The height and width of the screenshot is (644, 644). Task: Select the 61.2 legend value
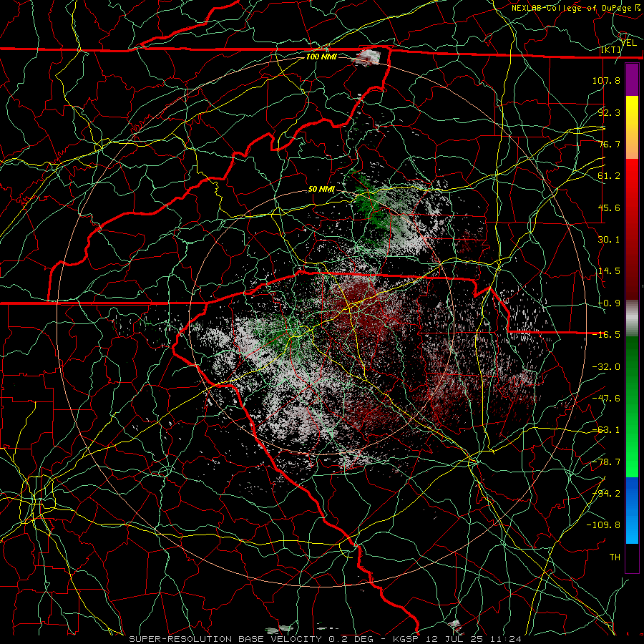point(609,176)
